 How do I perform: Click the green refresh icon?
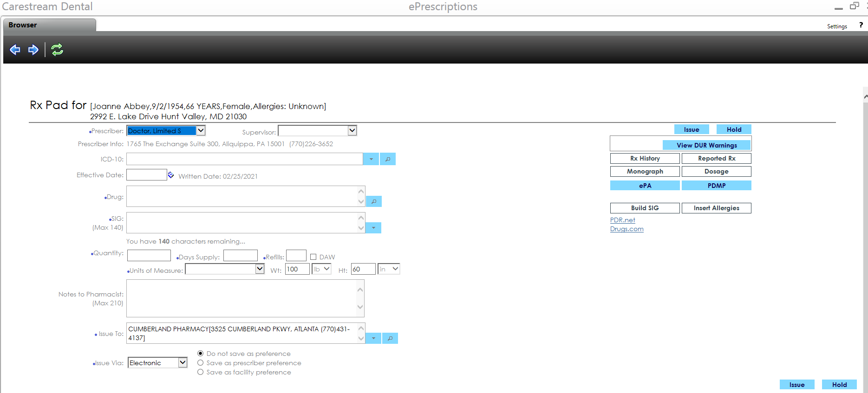click(57, 50)
